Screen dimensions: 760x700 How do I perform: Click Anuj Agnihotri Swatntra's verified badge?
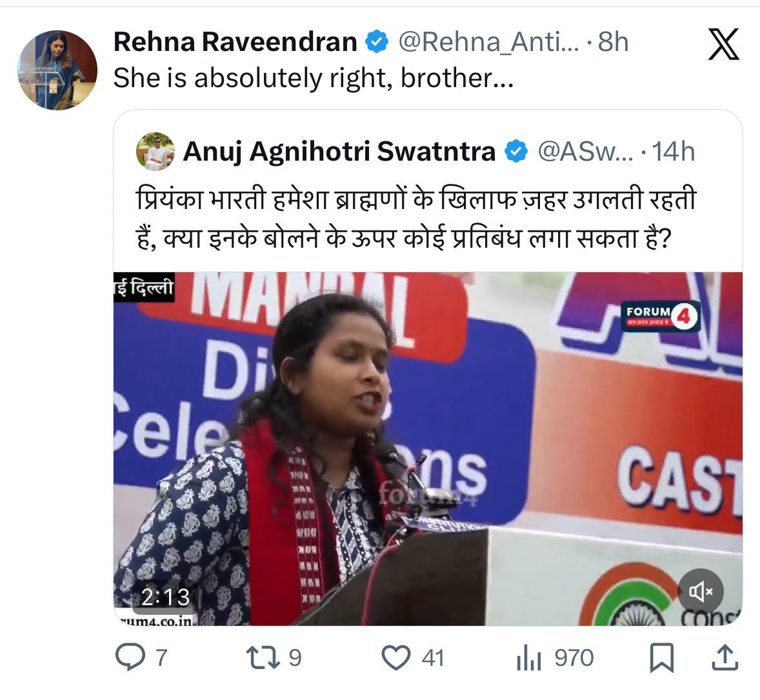coord(516,152)
